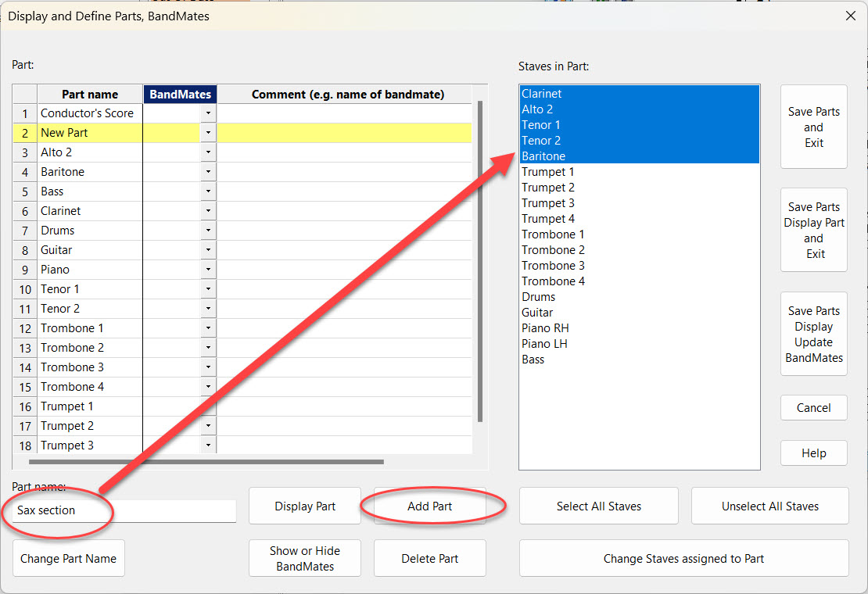The image size is (868, 594).
Task: Open BandMates dropdown for Conductor's Score row
Action: tap(208, 113)
